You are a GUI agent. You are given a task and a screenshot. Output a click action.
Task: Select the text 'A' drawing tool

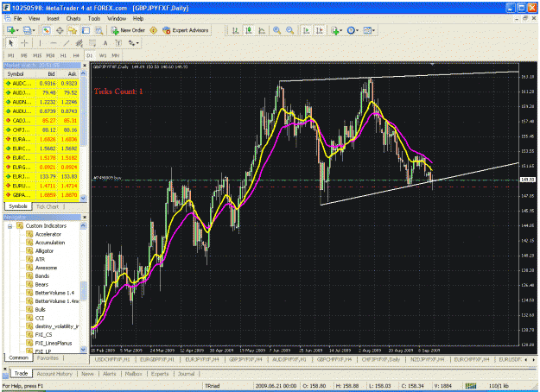pyautogui.click(x=105, y=43)
